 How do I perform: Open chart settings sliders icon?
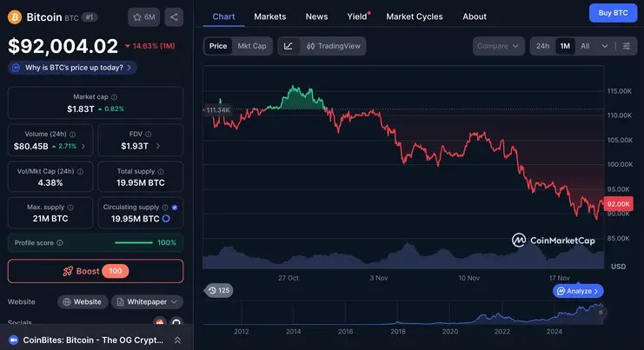pos(627,46)
